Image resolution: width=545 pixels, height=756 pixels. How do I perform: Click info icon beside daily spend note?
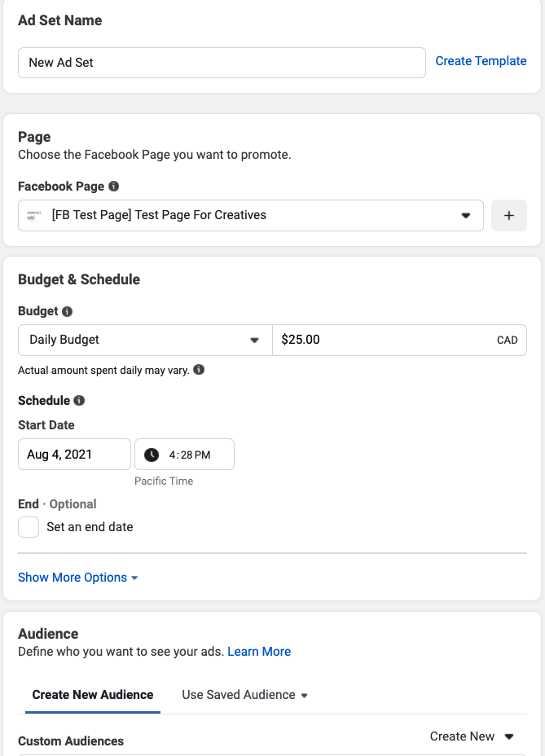pyautogui.click(x=199, y=370)
